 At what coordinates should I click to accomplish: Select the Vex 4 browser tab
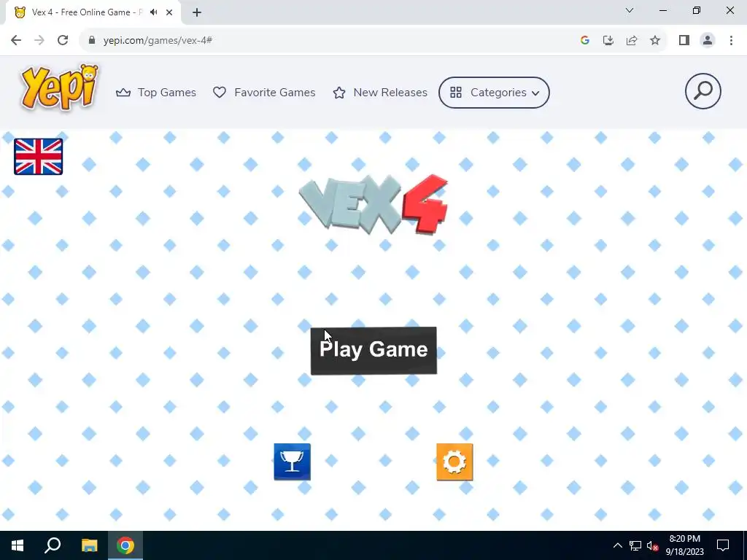93,12
